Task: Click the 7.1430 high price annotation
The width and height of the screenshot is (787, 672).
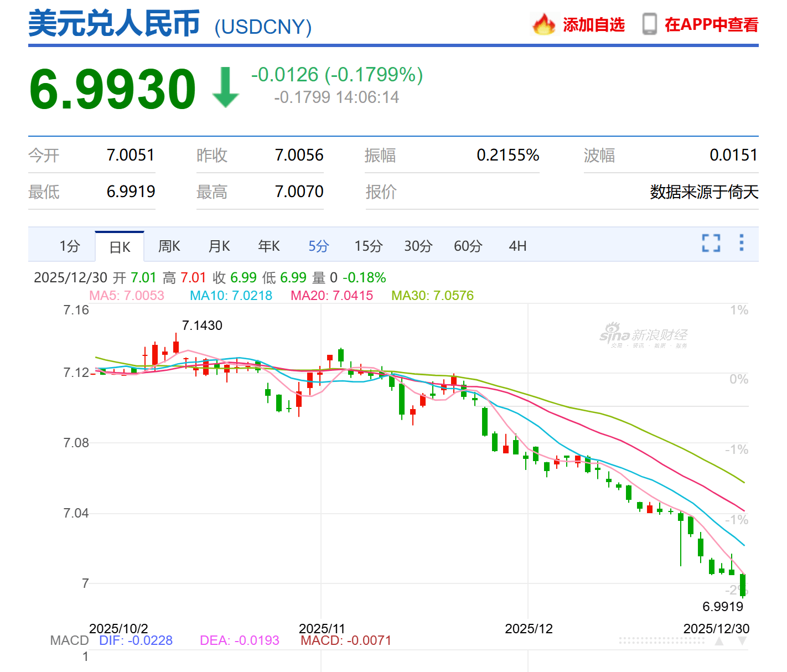Action: (202, 325)
